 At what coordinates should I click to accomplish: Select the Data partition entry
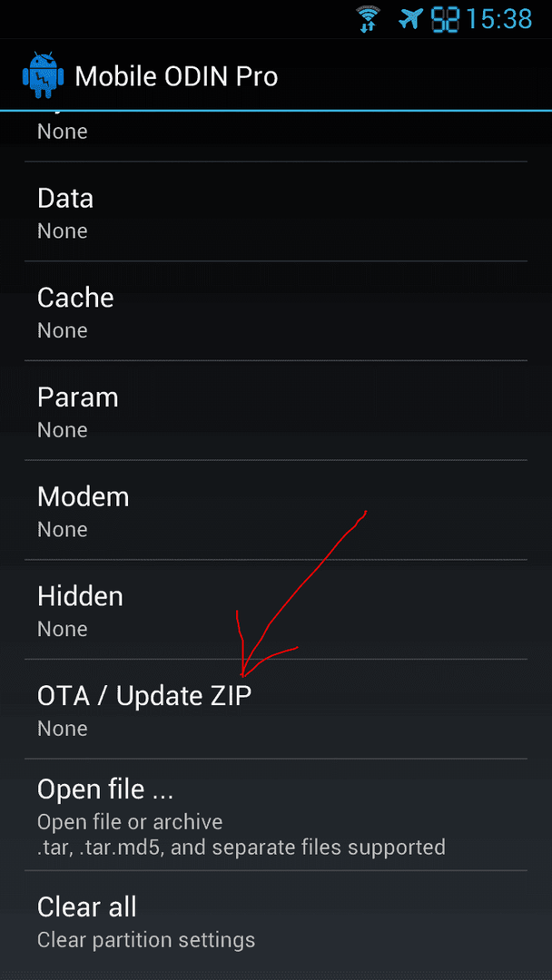point(276,211)
